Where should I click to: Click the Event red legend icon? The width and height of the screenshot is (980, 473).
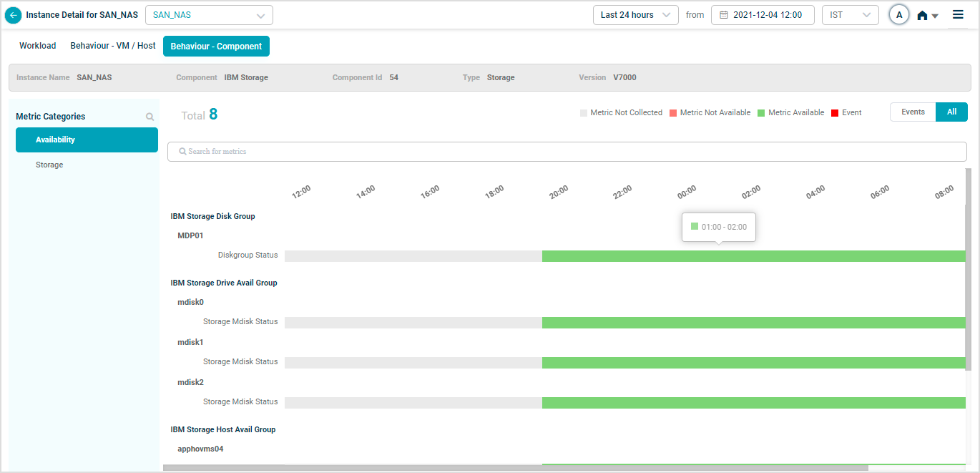pos(835,113)
